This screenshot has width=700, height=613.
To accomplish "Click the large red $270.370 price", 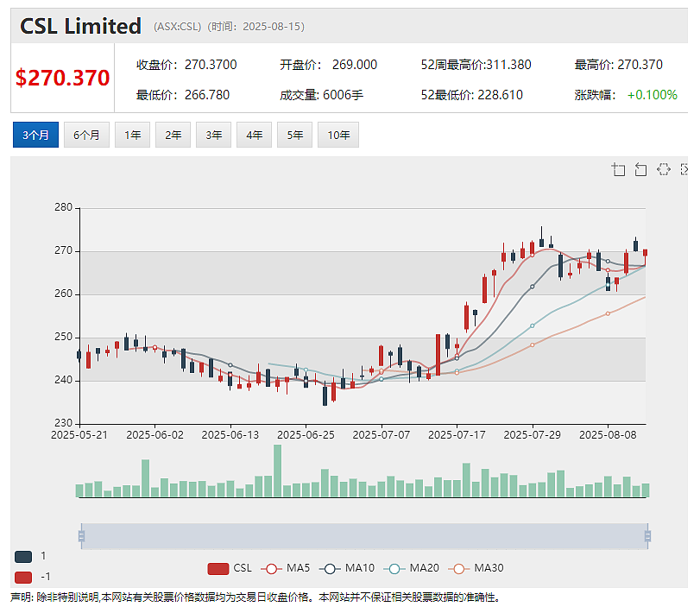I will pos(62,78).
